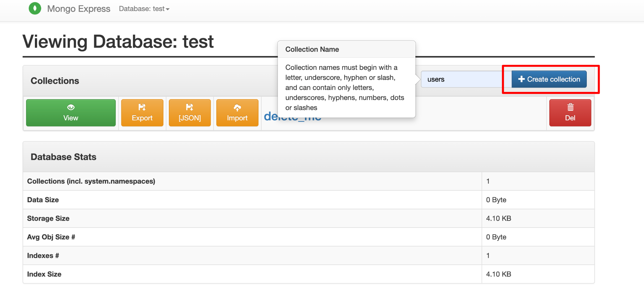Image resolution: width=644 pixels, height=299 pixels.
Task: Click the save icon above Export label
Action: 142,107
